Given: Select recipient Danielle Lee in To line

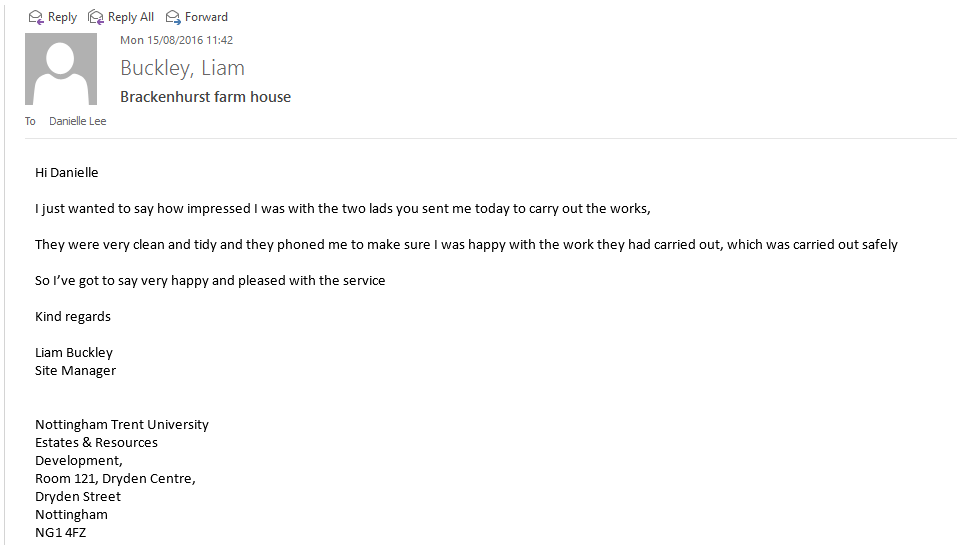Looking at the screenshot, I should coord(77,121).
